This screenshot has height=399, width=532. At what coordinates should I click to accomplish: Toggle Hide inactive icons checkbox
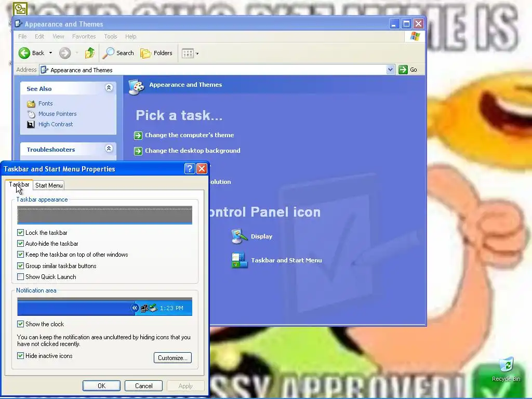point(20,355)
